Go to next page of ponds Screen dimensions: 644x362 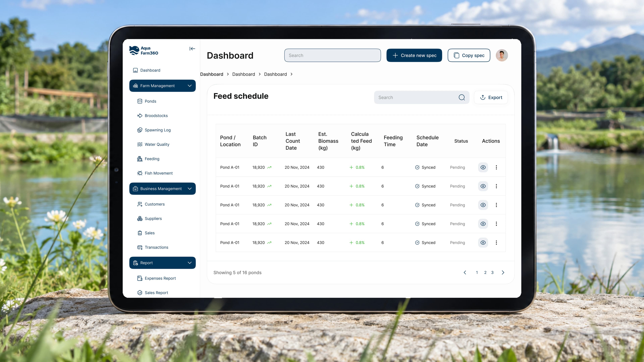(503, 273)
